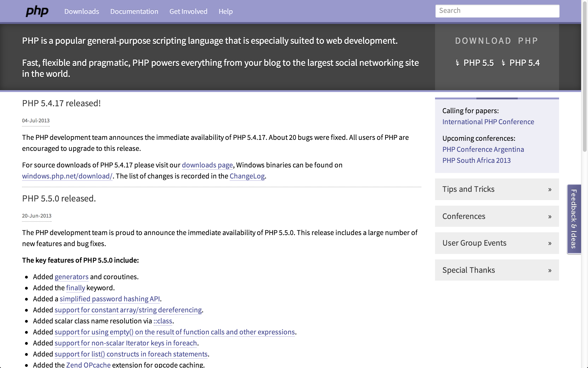The height and width of the screenshot is (368, 588).
Task: Open the ChangeLog link
Action: point(247,176)
